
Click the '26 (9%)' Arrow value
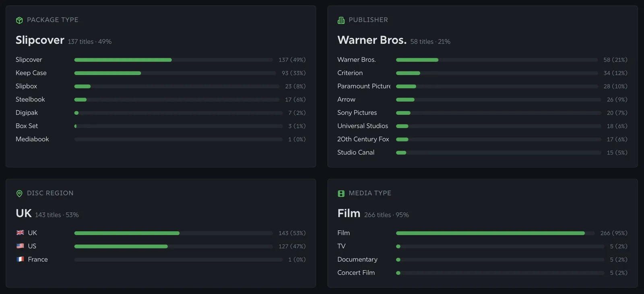(x=617, y=99)
